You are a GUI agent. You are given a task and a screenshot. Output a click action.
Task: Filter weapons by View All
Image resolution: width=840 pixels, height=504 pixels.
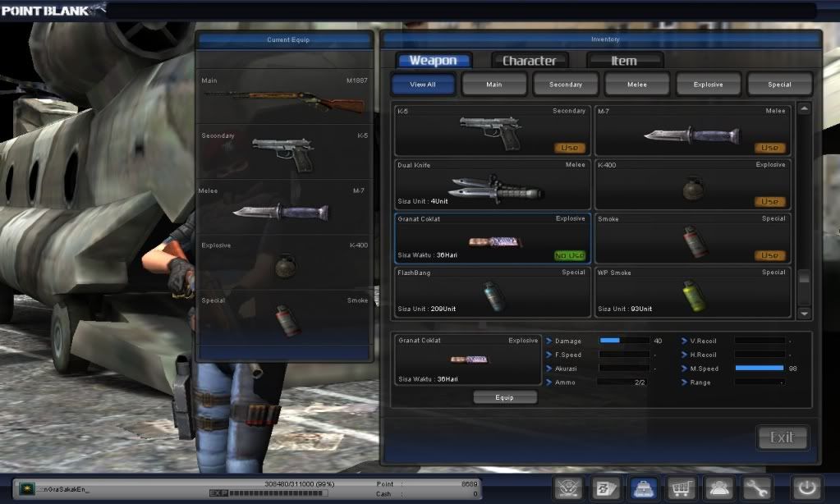pyautogui.click(x=423, y=85)
